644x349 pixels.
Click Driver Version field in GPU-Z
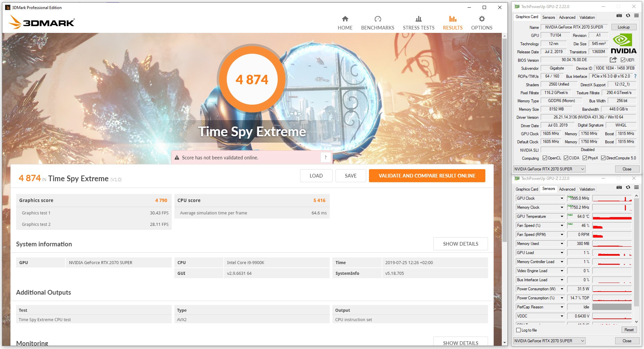click(x=588, y=117)
